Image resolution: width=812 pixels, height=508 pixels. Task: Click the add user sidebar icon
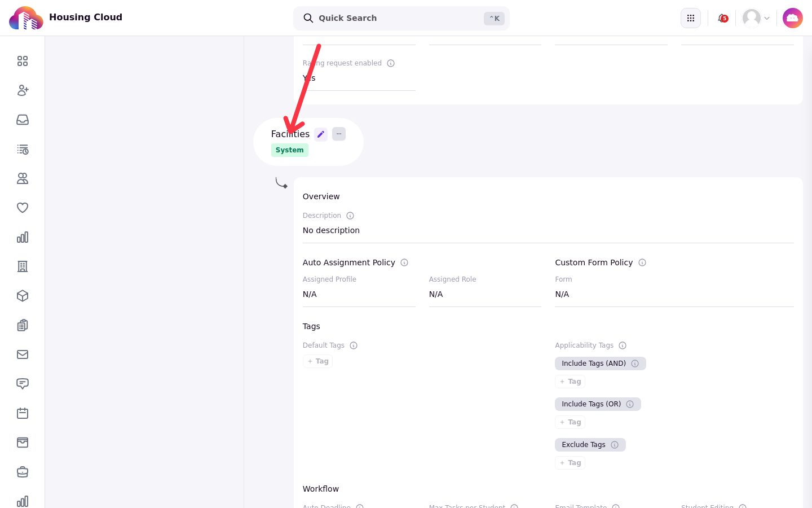click(x=23, y=90)
